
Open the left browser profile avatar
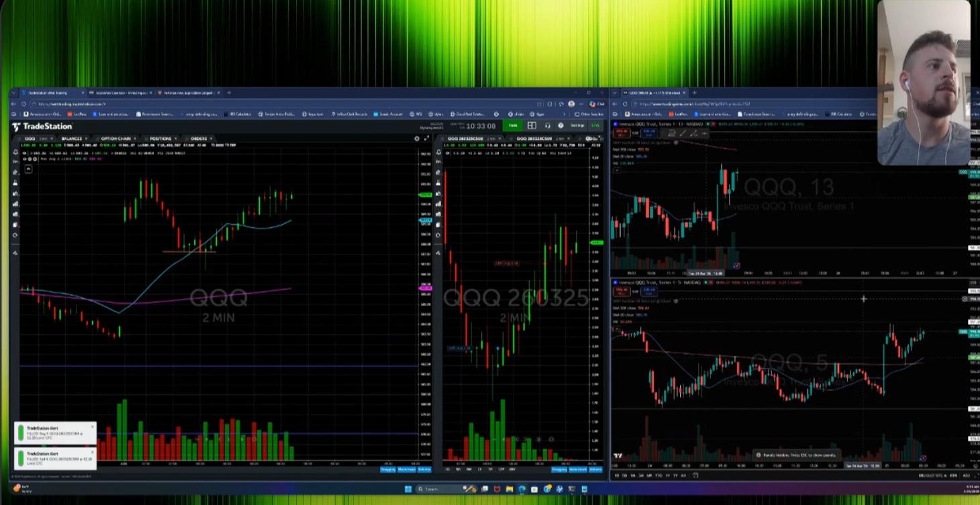(x=571, y=104)
